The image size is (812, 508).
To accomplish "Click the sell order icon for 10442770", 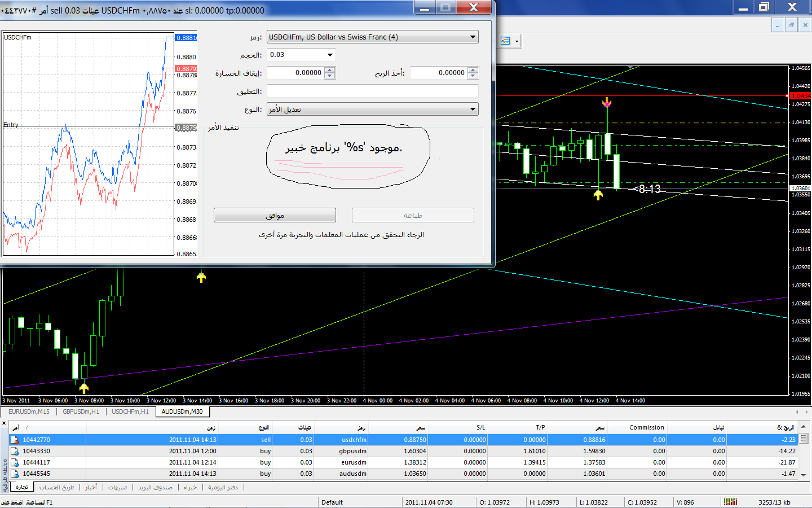I will [x=15, y=440].
